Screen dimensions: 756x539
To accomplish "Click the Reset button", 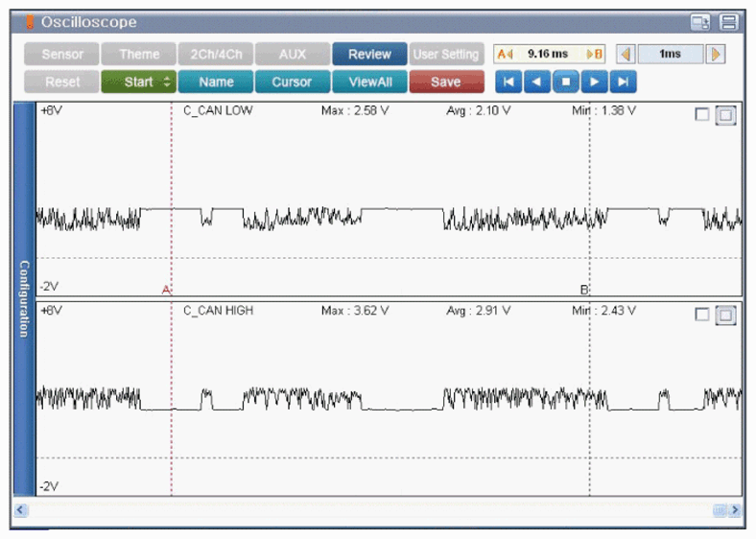I will tap(61, 82).
